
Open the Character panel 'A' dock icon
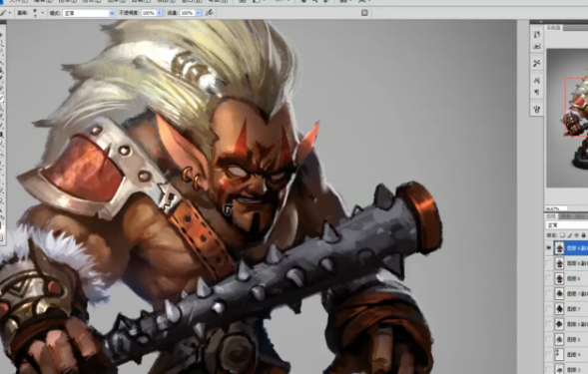(x=537, y=80)
